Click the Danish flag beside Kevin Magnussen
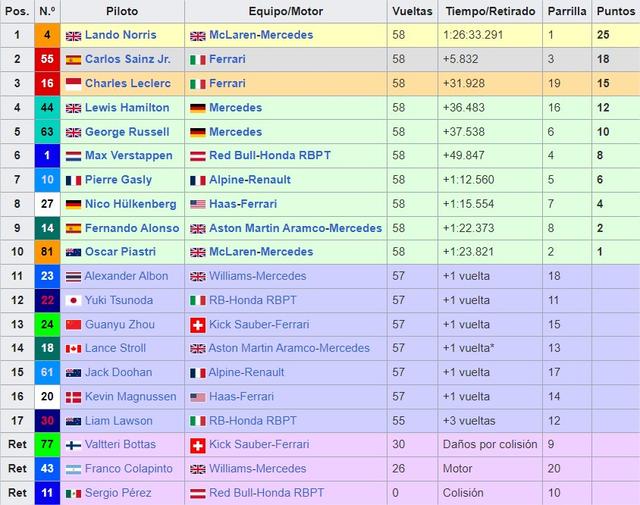This screenshot has width=640, height=505. click(x=73, y=397)
